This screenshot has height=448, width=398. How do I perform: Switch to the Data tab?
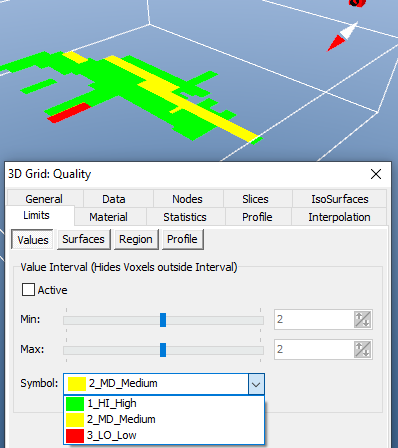[114, 199]
